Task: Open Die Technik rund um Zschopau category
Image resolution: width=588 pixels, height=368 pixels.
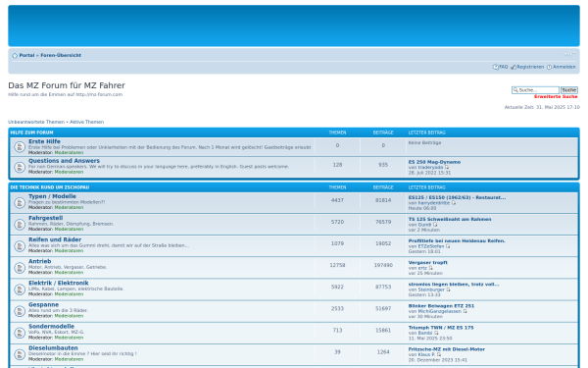Action: (50, 187)
